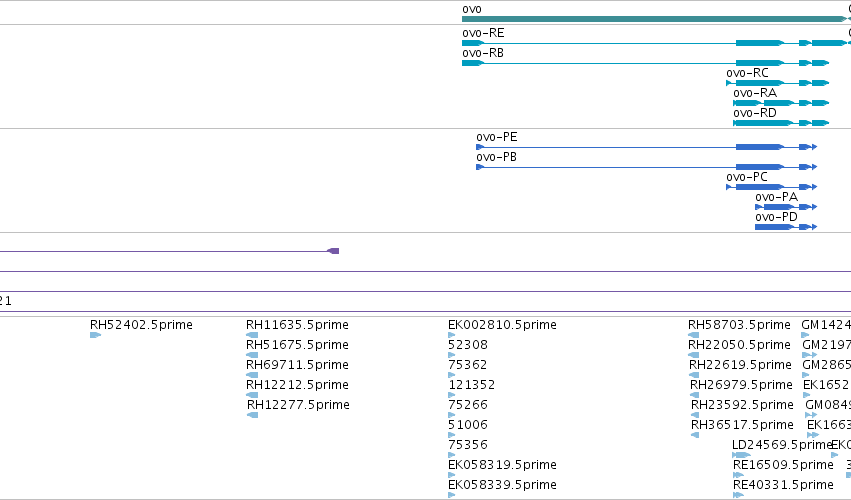The height and width of the screenshot is (500, 851).
Task: Select the 75356 feature label
Action: pos(468,445)
